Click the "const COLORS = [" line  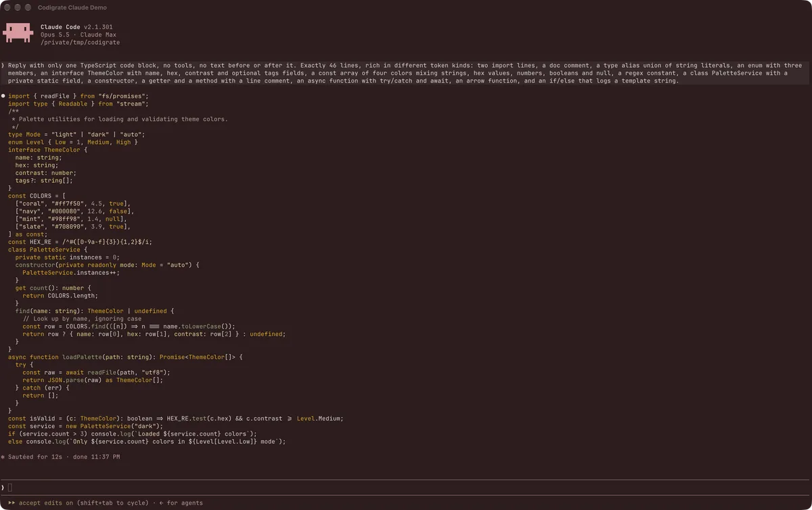[37, 196]
